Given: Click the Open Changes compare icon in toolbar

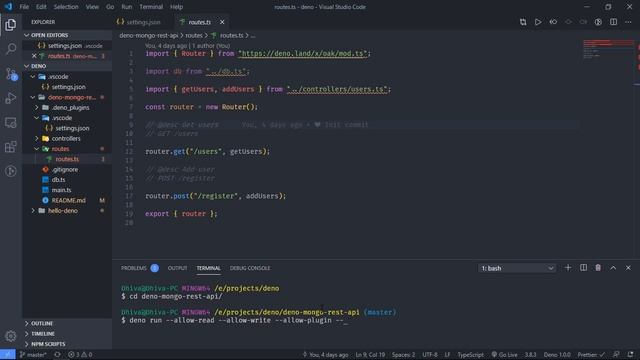Looking at the screenshot, I should 523,22.
